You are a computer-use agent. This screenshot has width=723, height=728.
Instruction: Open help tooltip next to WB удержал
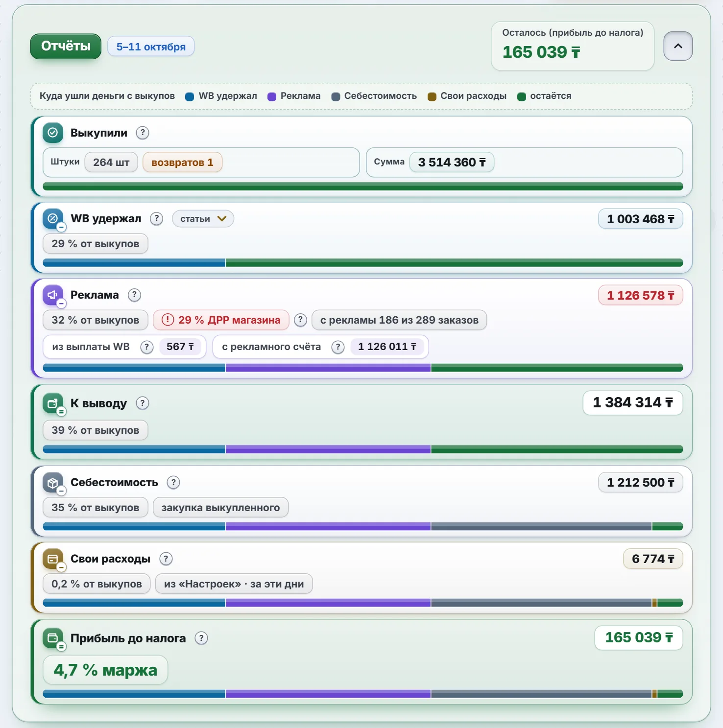156,218
